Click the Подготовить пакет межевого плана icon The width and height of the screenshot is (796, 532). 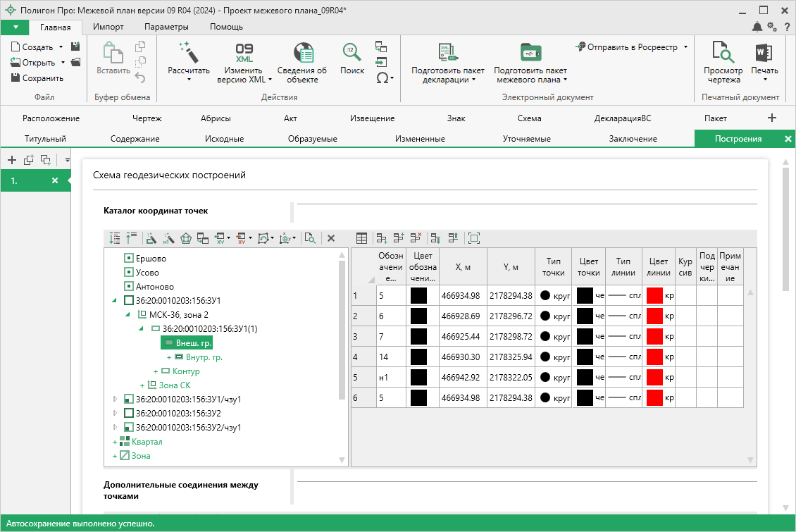530,53
